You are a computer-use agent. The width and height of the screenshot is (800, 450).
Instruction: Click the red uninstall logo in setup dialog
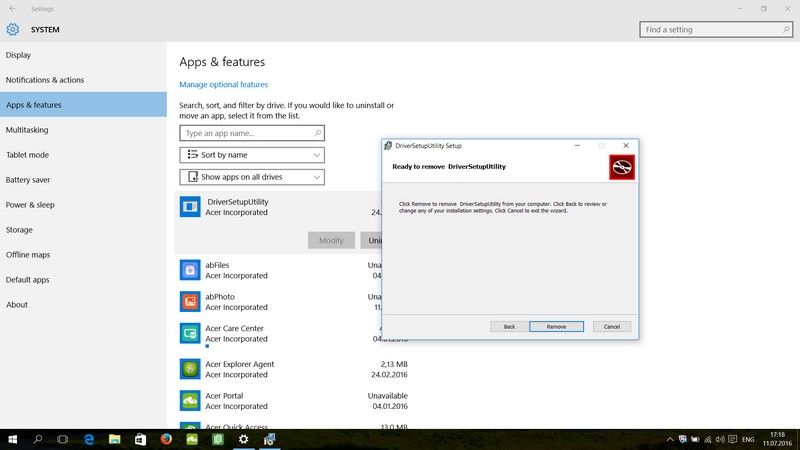622,167
